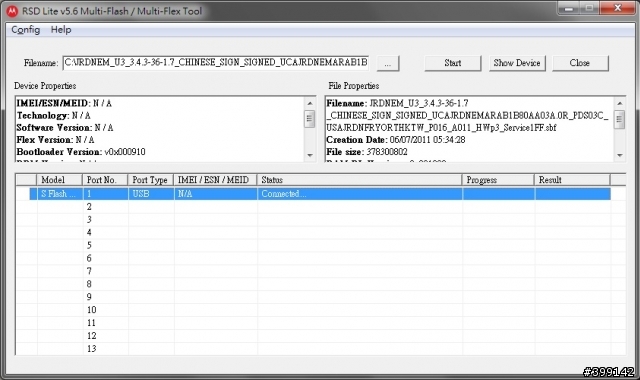
Task: Click the Show Device button
Action: coord(517,63)
